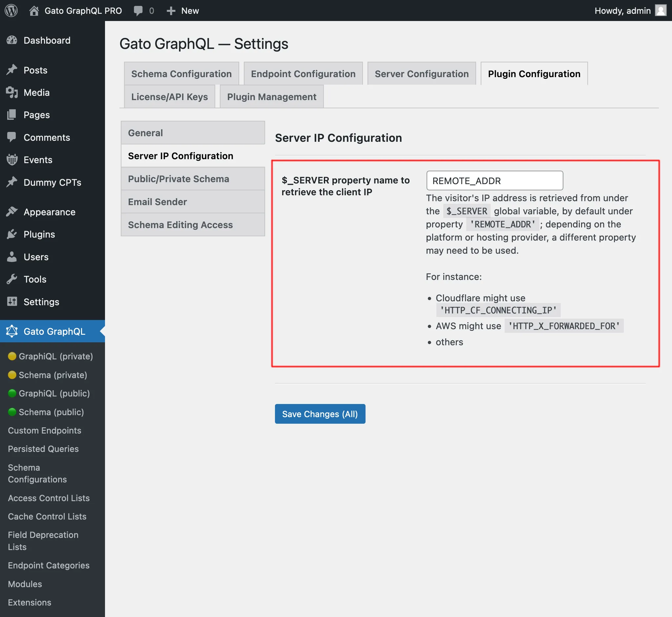Click Save Changes (All) button

pos(320,414)
